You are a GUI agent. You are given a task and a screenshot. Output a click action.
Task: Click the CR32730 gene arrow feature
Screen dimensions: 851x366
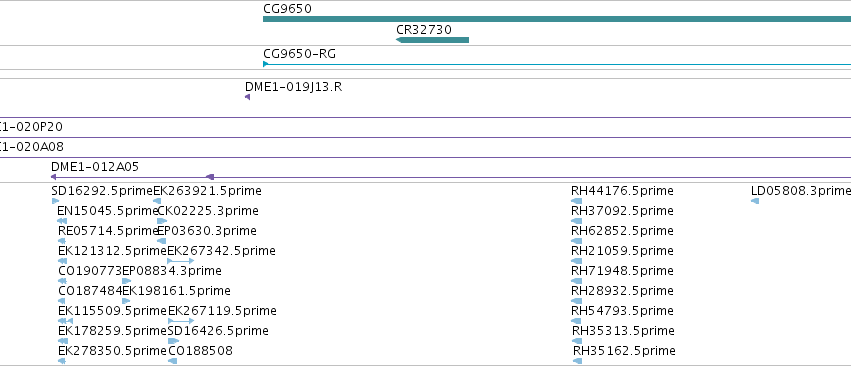coord(432,40)
